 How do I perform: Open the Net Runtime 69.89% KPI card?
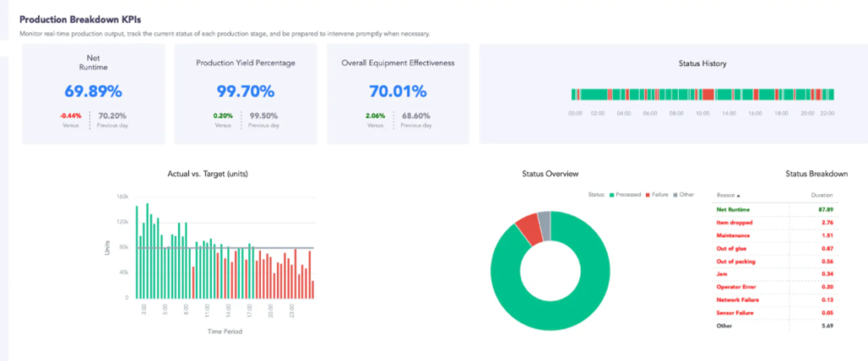click(93, 94)
